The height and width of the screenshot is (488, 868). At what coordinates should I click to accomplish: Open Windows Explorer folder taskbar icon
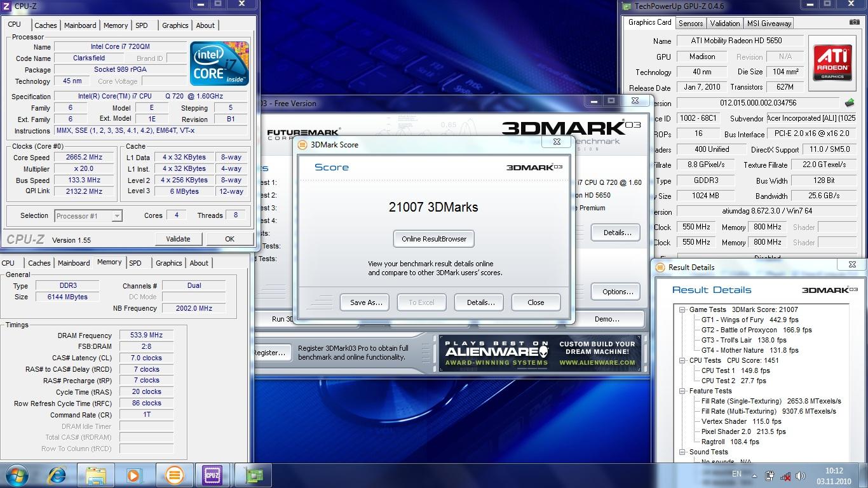pyautogui.click(x=96, y=475)
